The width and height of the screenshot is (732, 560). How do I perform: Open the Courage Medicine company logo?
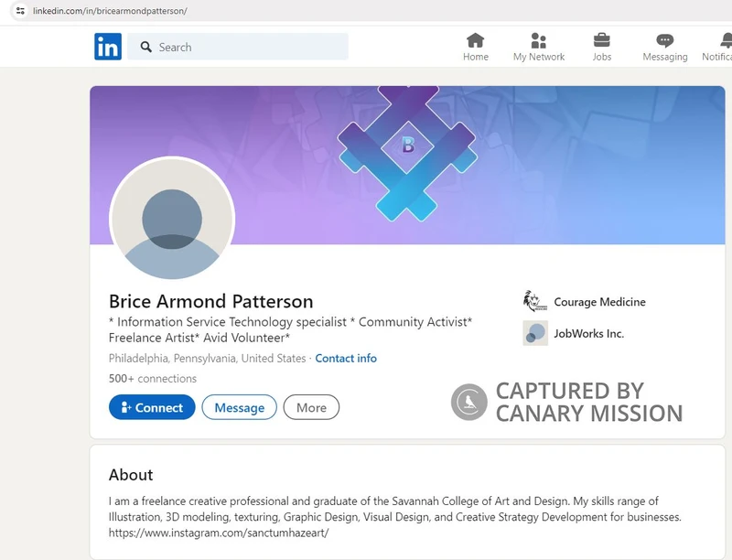click(x=533, y=301)
